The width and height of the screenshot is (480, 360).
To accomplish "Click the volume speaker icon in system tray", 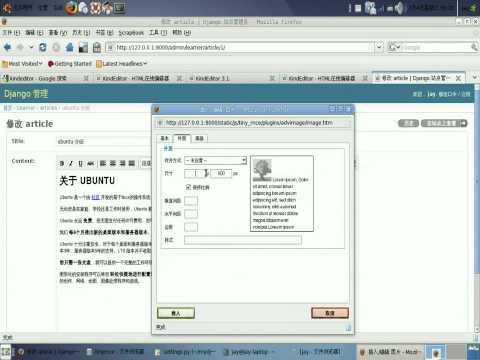I will pyautogui.click(x=398, y=8).
